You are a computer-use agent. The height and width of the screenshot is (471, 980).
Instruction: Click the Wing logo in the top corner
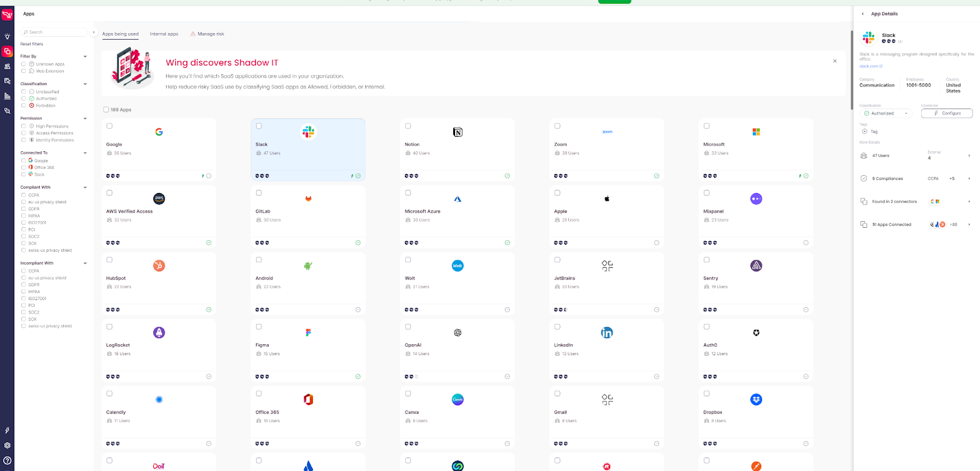(x=7, y=15)
